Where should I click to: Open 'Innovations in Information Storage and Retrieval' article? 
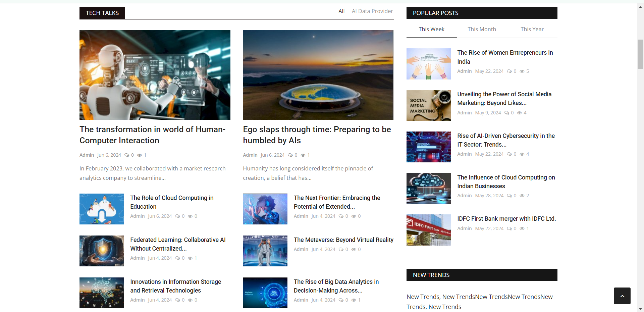click(176, 286)
